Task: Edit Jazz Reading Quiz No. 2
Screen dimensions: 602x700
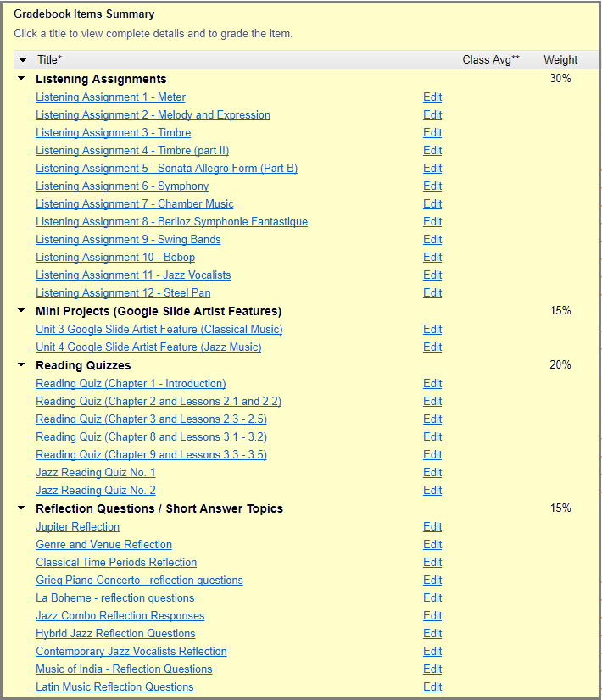Action: [x=432, y=491]
